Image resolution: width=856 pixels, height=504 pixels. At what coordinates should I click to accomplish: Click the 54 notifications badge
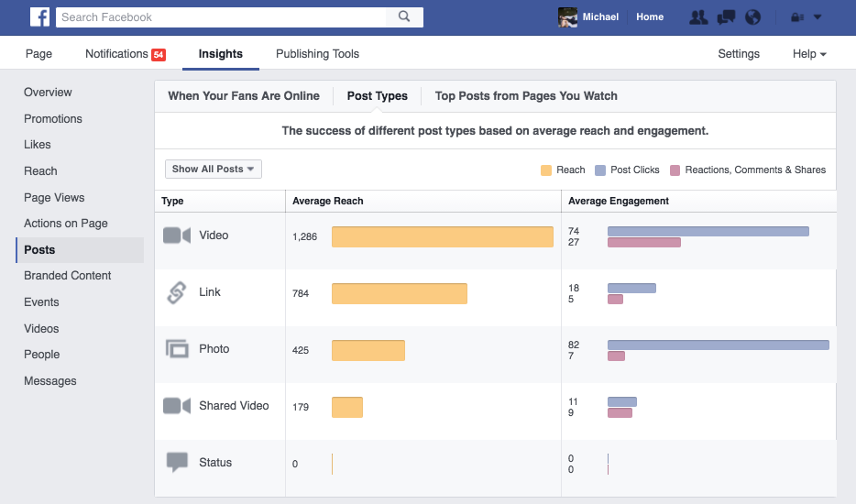(x=159, y=55)
